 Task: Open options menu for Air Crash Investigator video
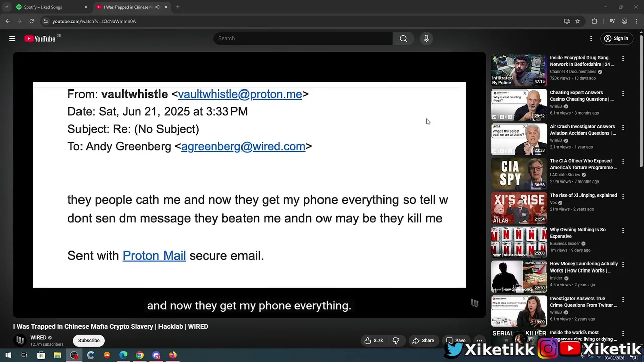click(623, 128)
